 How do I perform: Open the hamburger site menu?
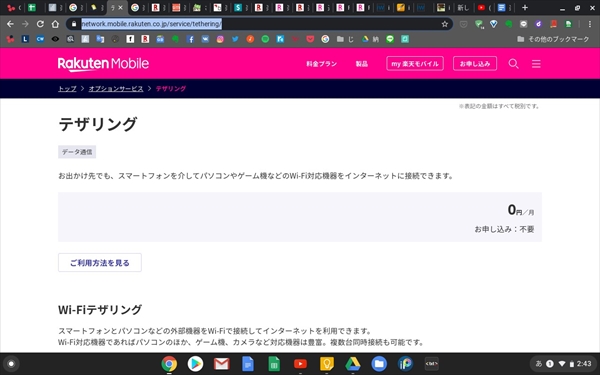(x=536, y=64)
